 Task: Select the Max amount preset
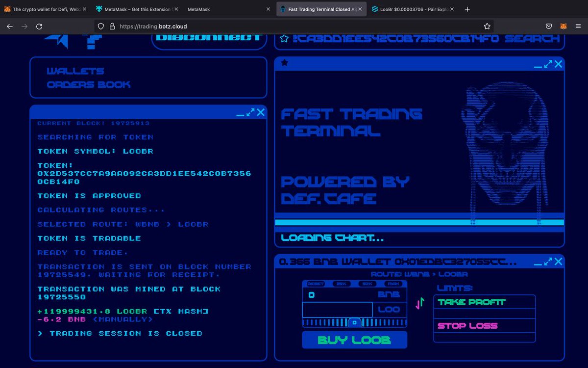coord(393,284)
